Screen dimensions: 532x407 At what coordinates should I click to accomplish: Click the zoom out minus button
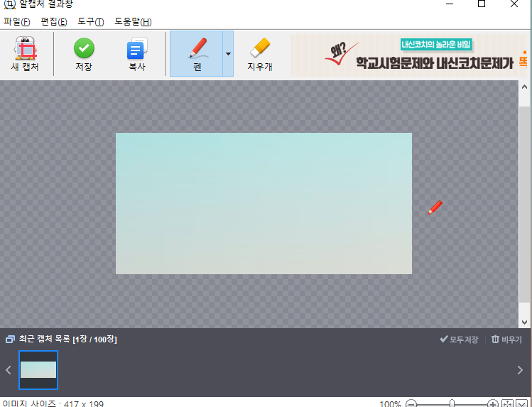click(x=411, y=403)
